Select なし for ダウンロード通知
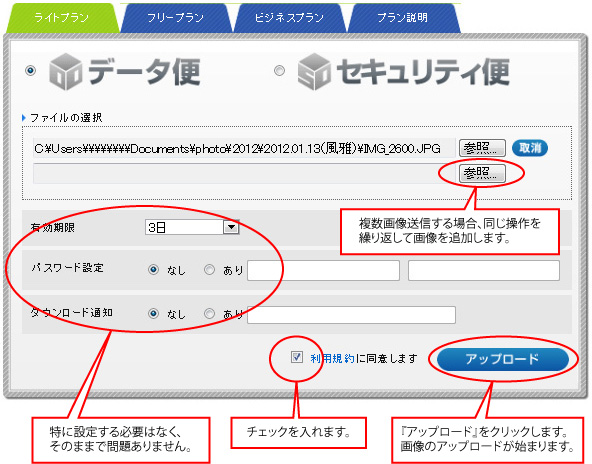This screenshot has height=464, width=592. (x=153, y=314)
